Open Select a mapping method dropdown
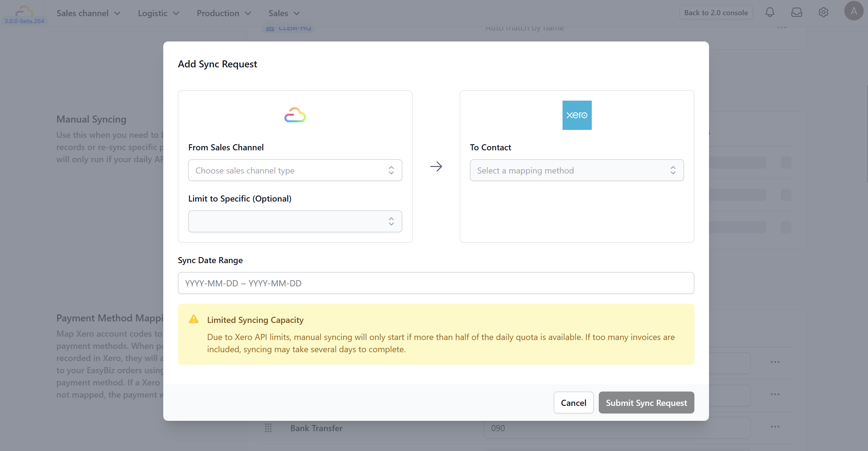This screenshot has height=451, width=868. 577,170
